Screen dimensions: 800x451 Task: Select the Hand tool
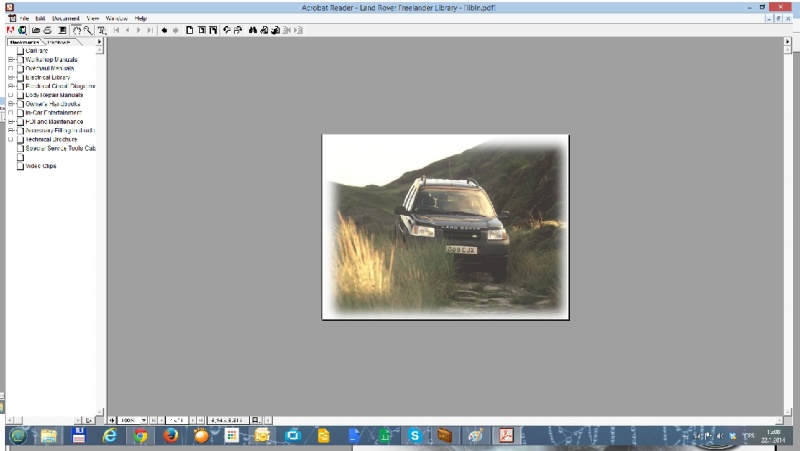tap(78, 30)
